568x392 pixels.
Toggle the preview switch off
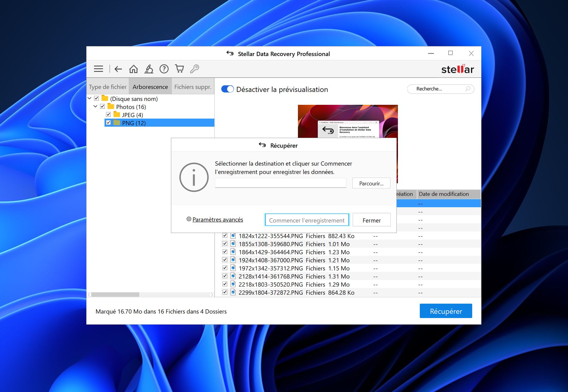(x=228, y=89)
